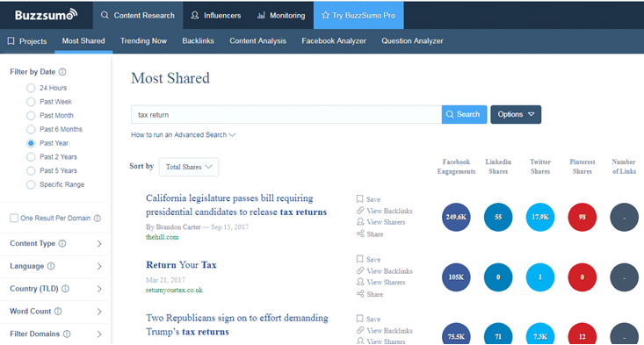Open the Return Your Tax title link
Image resolution: width=644 pixels, height=345 pixels.
tap(181, 264)
